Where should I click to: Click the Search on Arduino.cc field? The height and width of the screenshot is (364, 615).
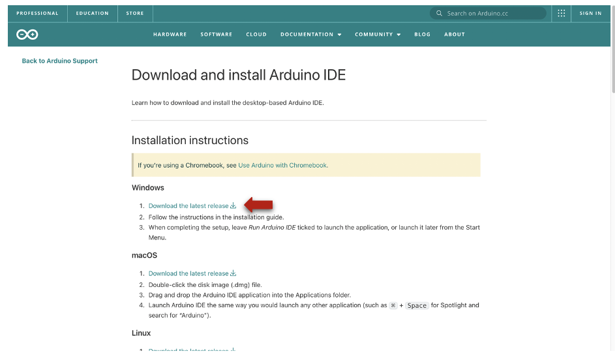488,13
